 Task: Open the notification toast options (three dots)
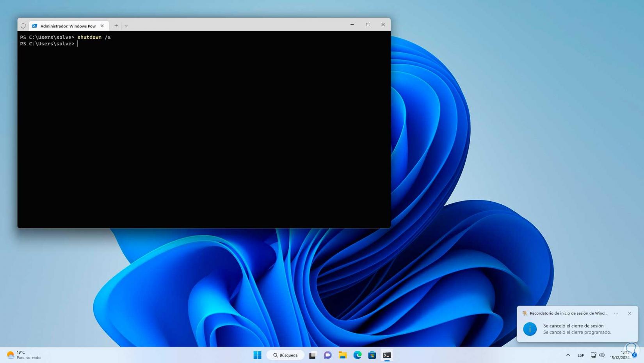click(616, 313)
